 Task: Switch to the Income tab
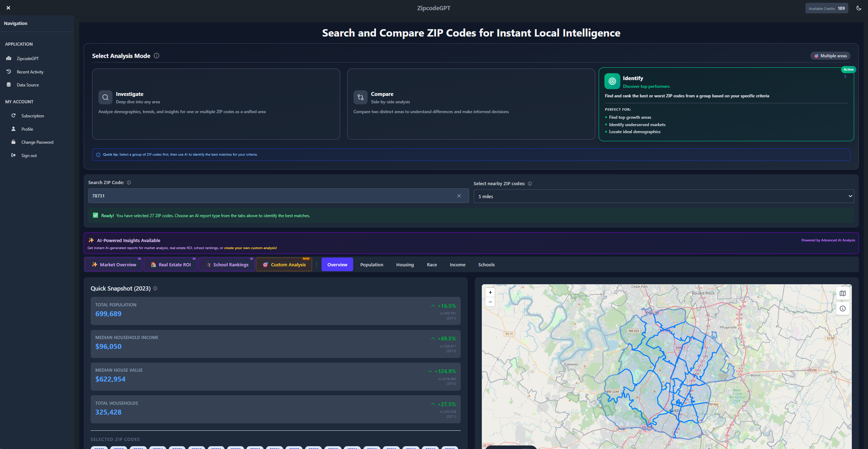(x=458, y=265)
